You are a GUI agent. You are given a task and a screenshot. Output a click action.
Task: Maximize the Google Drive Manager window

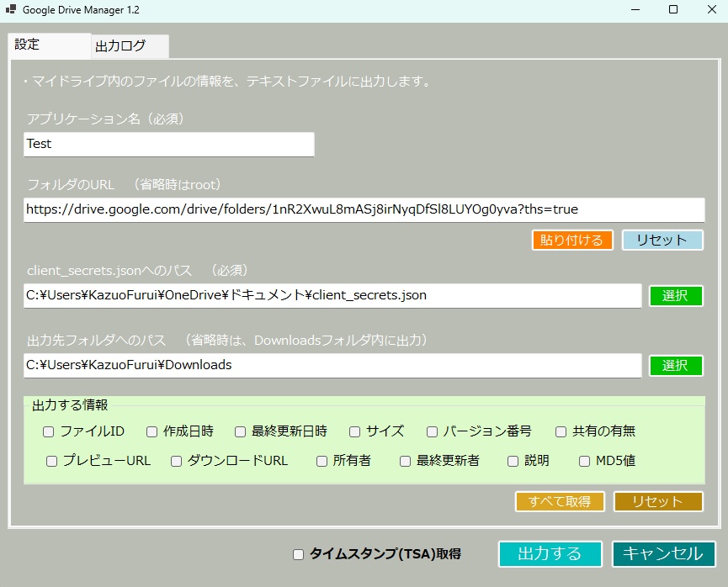coord(673,10)
